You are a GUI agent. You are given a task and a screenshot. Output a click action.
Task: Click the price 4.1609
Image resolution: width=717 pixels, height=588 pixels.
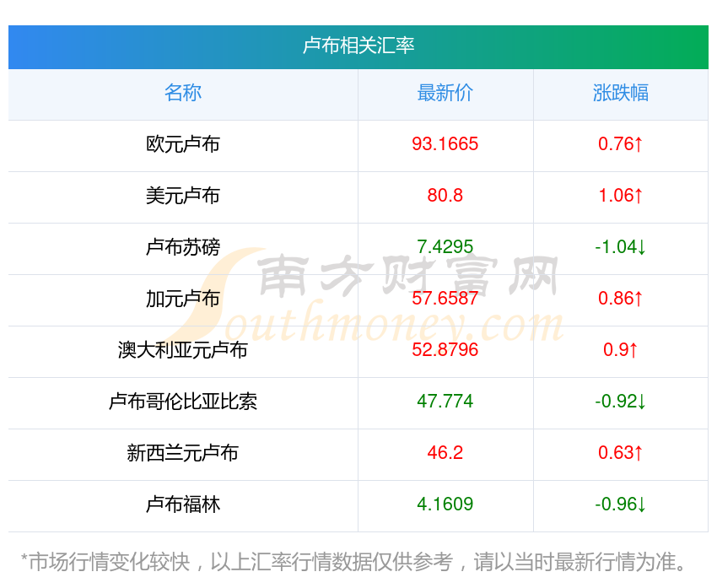(x=445, y=504)
